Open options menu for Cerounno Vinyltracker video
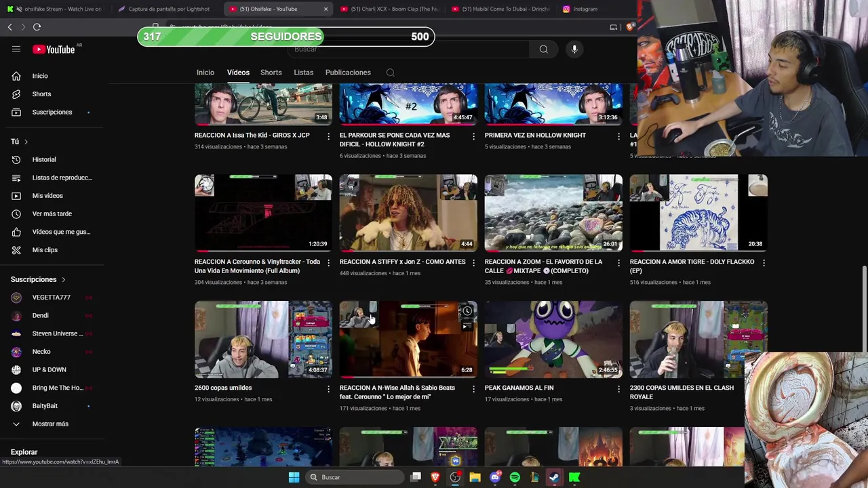 (x=328, y=263)
